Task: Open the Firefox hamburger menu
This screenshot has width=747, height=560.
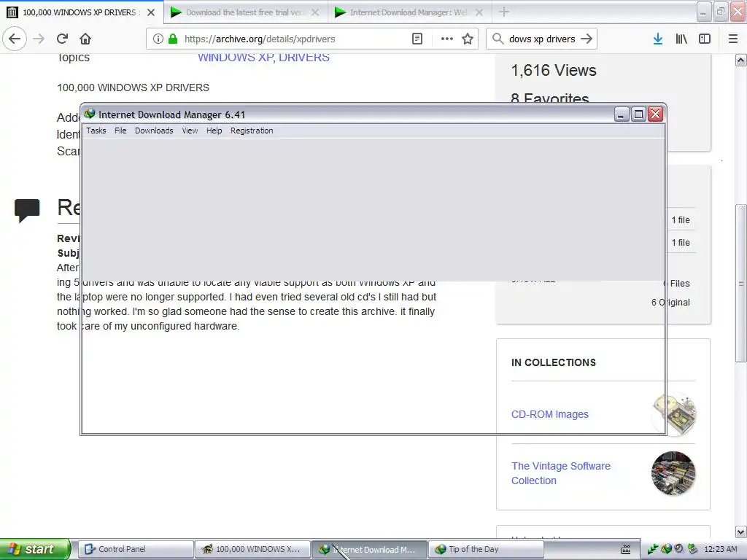Action: (x=733, y=39)
